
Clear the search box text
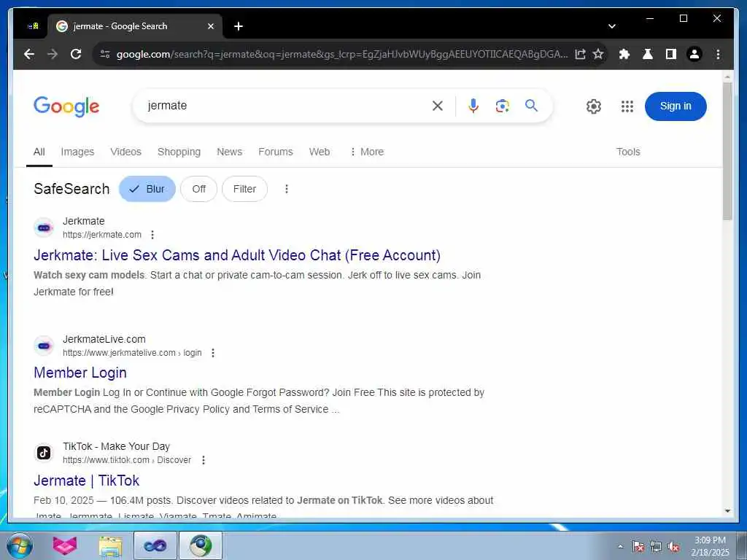click(x=438, y=106)
